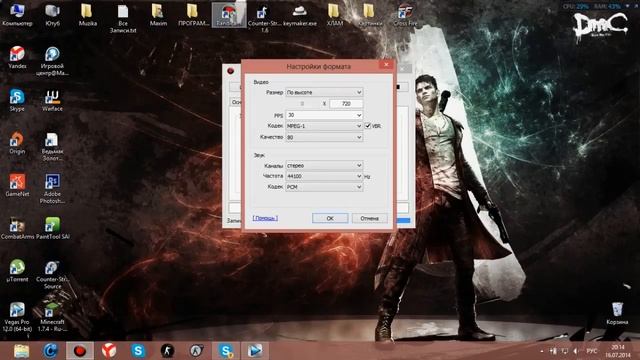
Task: Select the ПРОГРАМ... folder icon
Action: [193, 15]
